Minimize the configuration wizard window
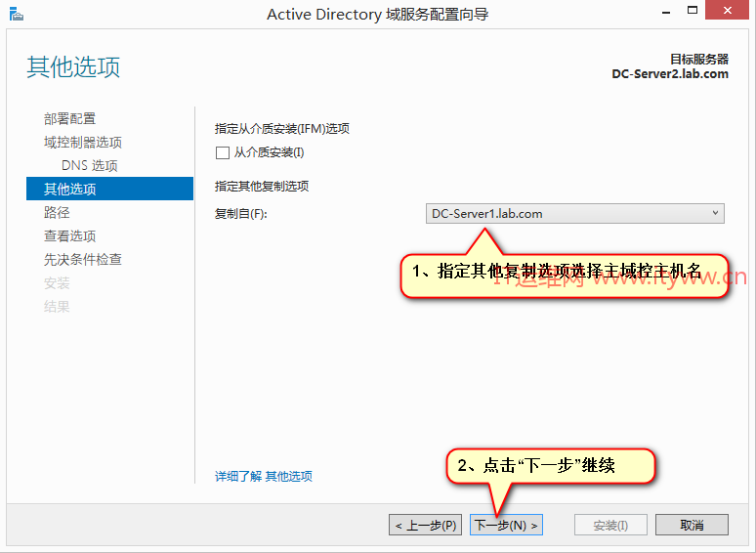 click(666, 12)
